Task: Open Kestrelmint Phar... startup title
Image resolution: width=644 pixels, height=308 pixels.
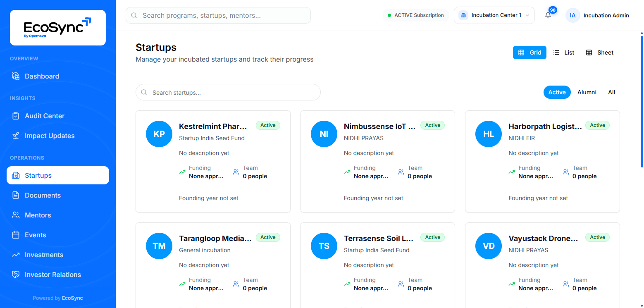Action: click(213, 127)
